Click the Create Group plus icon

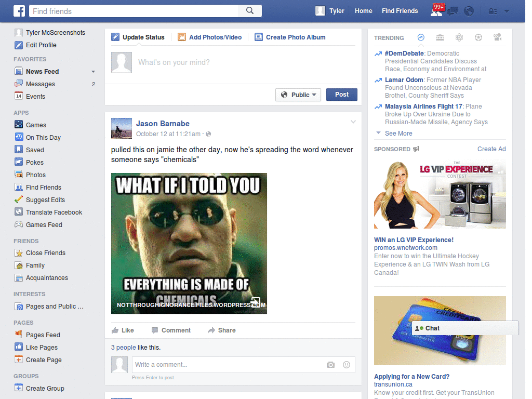point(19,388)
